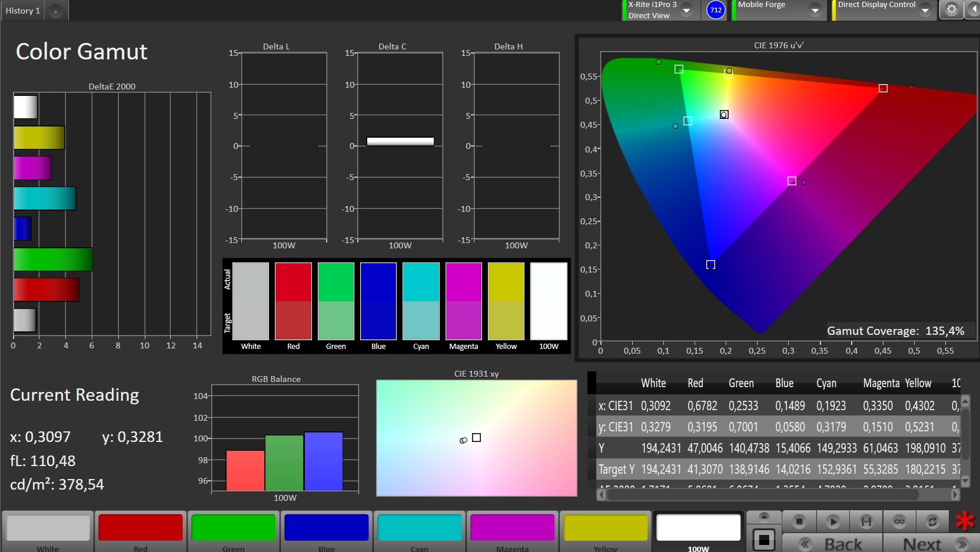This screenshot has width=980, height=552.
Task: Expand the Mobile Forge source dropdown
Action: 815,11
